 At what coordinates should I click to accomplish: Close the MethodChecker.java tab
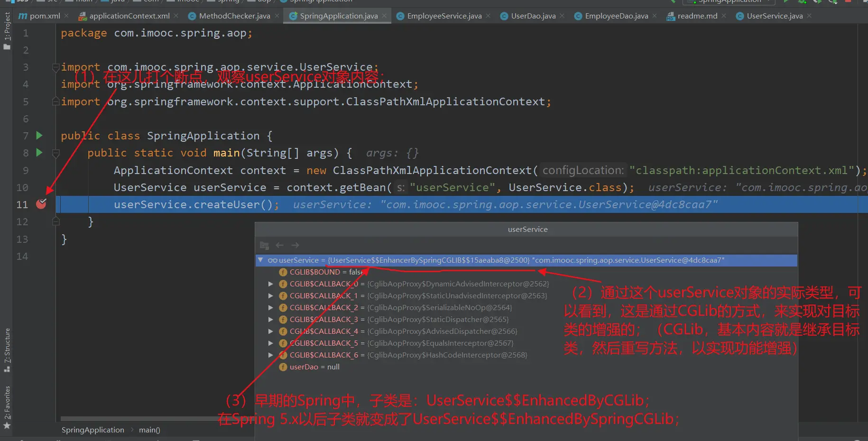click(277, 16)
